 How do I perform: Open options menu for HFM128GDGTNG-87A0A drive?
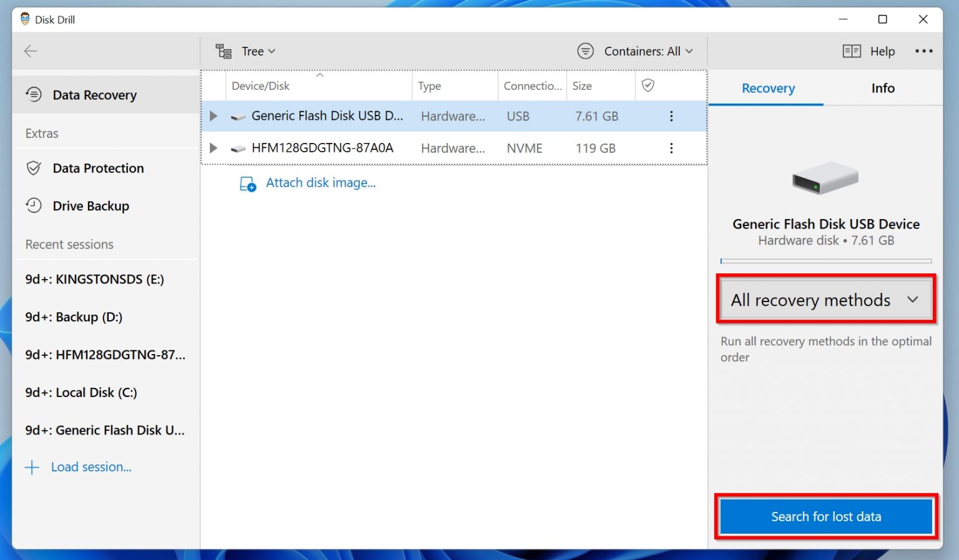[671, 148]
